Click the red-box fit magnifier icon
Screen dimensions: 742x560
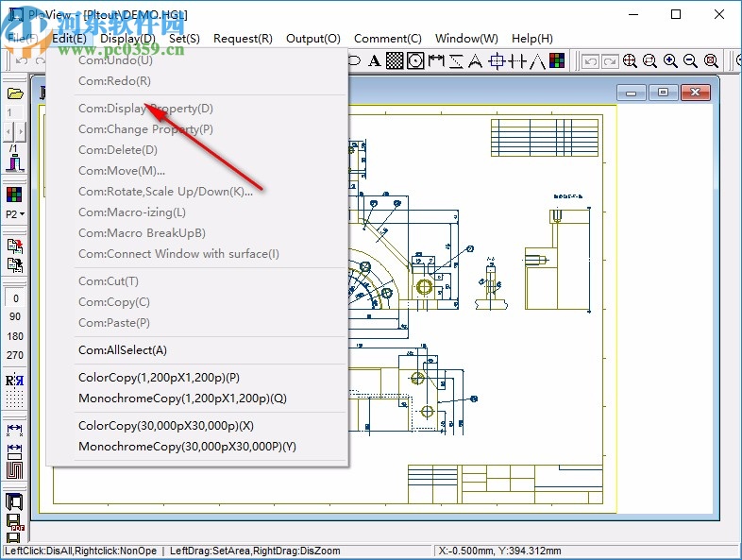click(x=711, y=61)
